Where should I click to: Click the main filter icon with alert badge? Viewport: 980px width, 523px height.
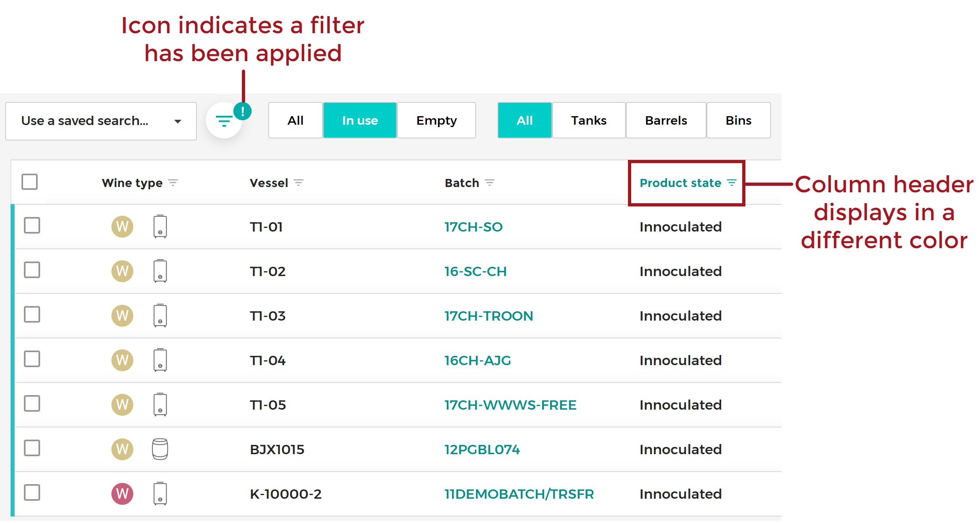click(224, 121)
